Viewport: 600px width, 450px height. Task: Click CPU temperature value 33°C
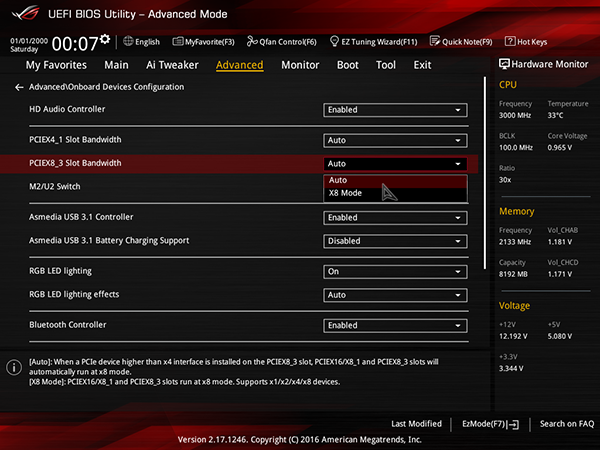555,116
